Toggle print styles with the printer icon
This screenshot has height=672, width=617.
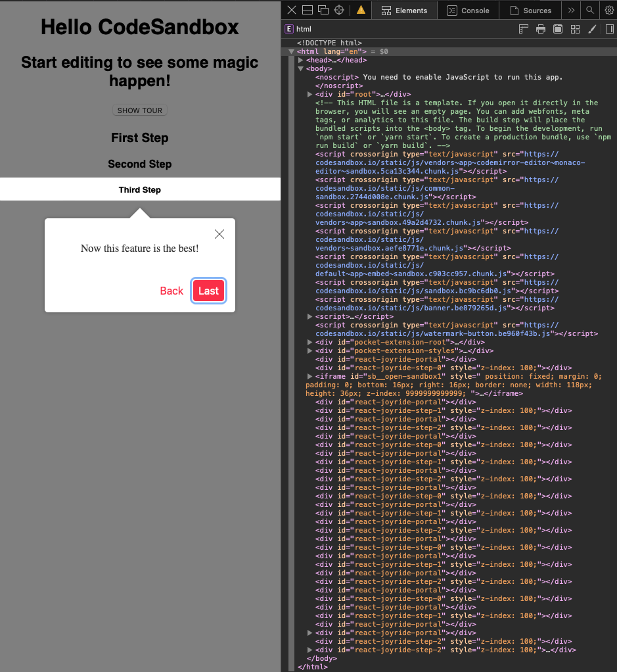coord(541,29)
